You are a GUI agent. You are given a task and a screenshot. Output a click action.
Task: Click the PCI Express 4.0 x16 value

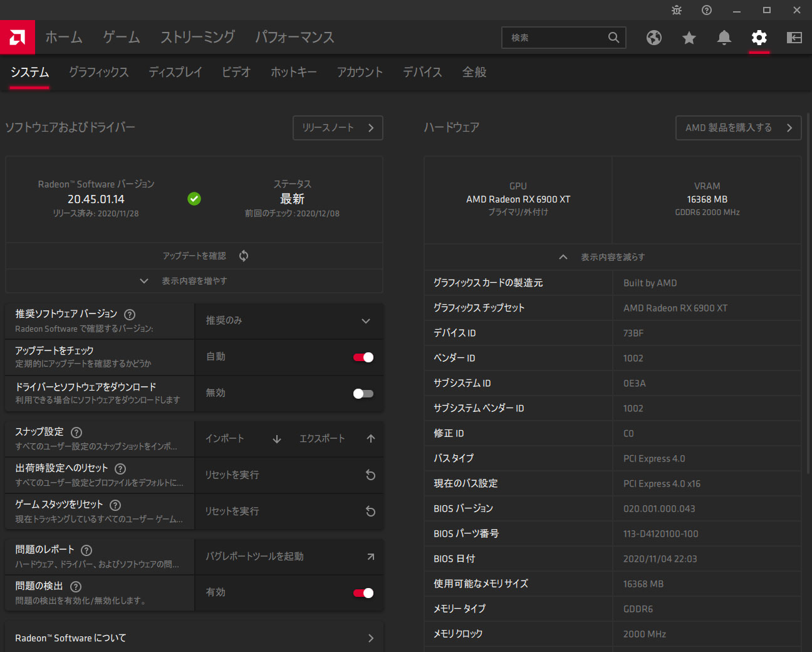[x=662, y=484]
